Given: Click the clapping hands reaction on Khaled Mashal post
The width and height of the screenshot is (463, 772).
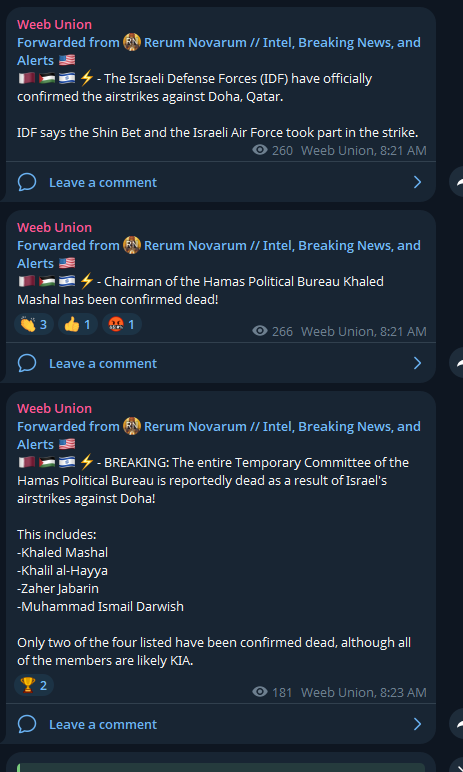Looking at the screenshot, I should pyautogui.click(x=33, y=324).
